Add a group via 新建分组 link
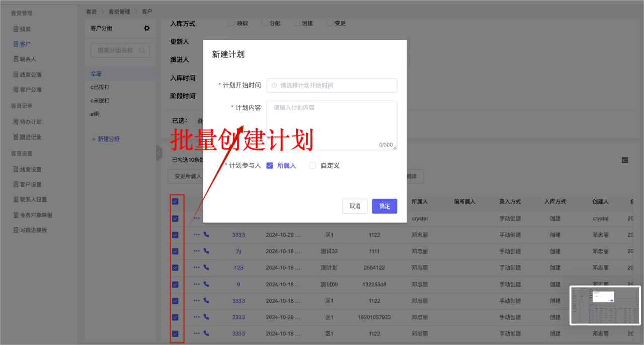This screenshot has width=644, height=345. pyautogui.click(x=105, y=139)
